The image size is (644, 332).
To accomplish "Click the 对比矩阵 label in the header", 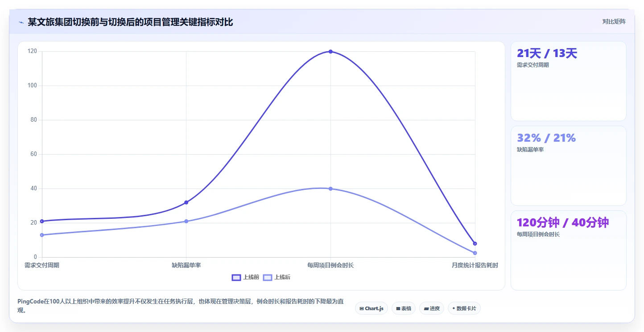I will 614,21.
